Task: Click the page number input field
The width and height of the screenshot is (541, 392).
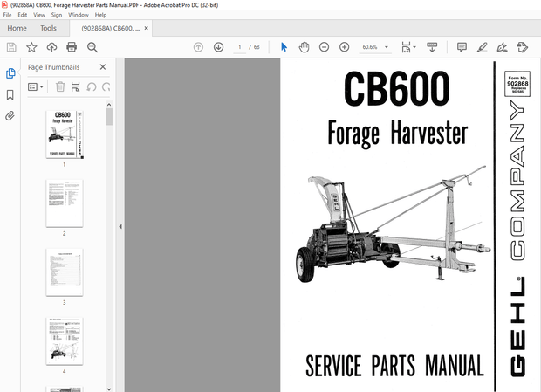Action: 239,47
